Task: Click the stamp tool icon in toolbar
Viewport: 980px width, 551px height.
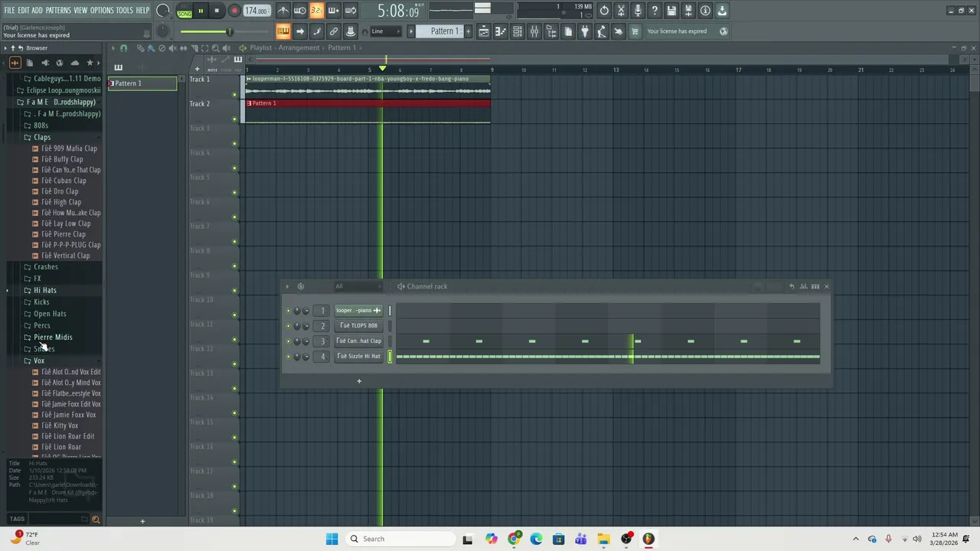Action: (x=351, y=31)
